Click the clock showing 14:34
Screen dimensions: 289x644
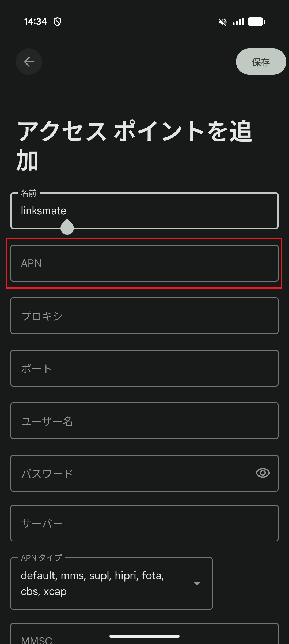point(36,21)
